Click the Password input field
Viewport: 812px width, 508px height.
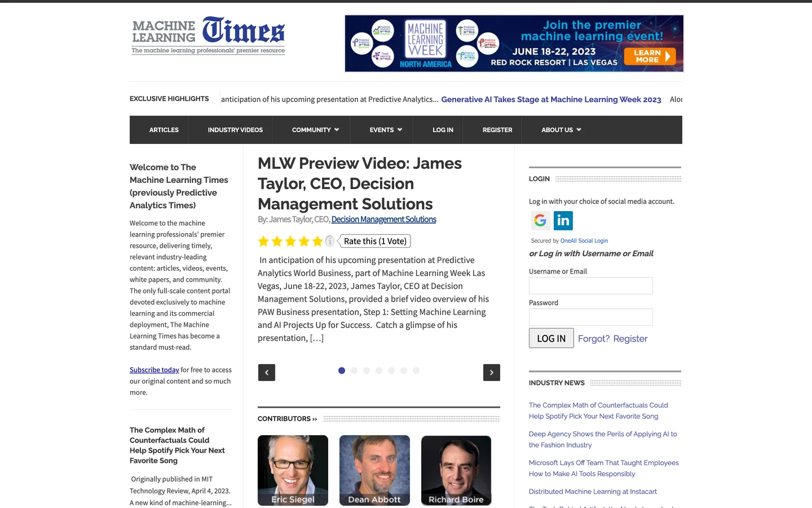tap(590, 317)
